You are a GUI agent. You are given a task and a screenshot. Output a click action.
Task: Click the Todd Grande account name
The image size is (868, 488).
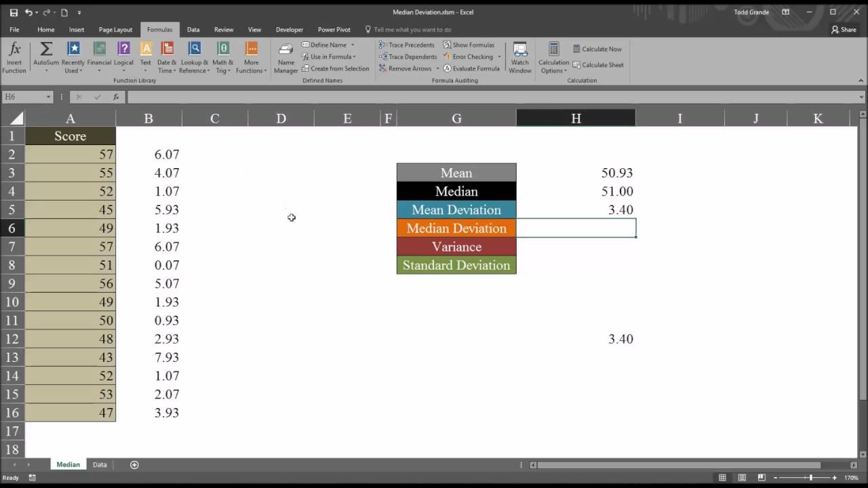pyautogui.click(x=751, y=12)
